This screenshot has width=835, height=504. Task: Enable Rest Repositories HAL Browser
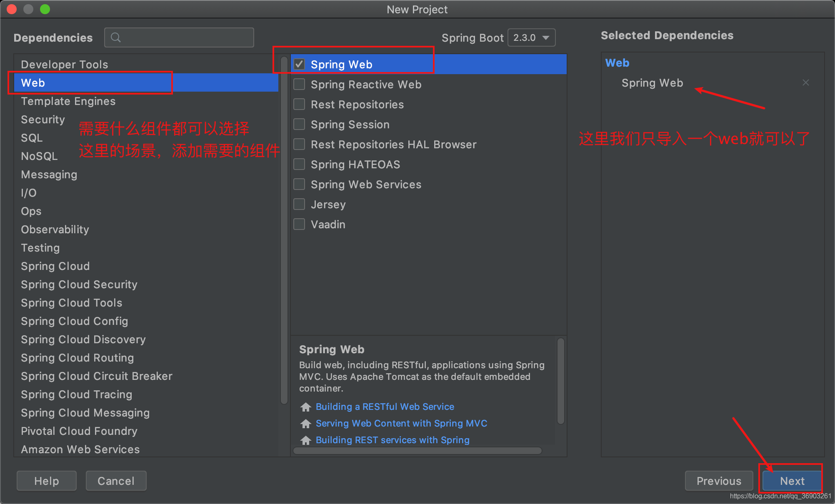[299, 144]
